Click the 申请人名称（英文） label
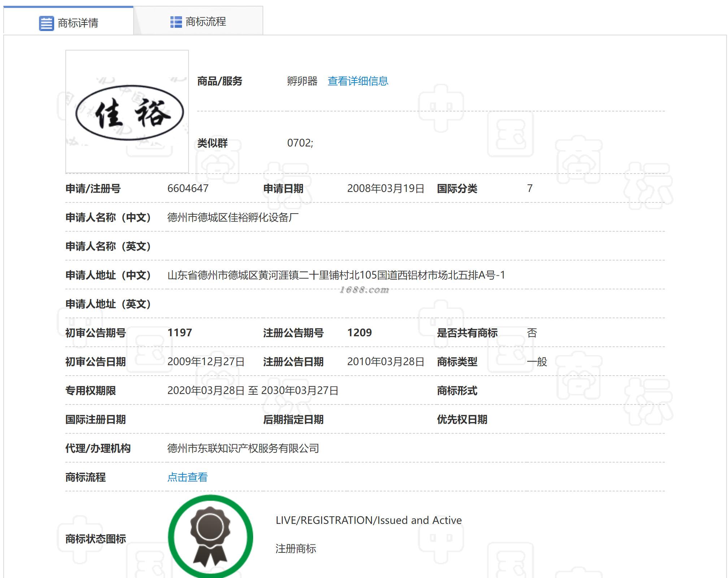 (x=108, y=246)
